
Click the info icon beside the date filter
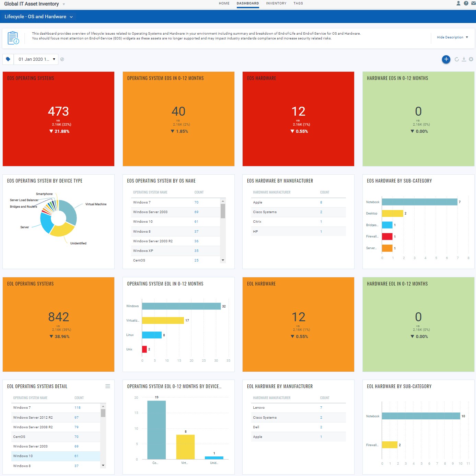[62, 59]
